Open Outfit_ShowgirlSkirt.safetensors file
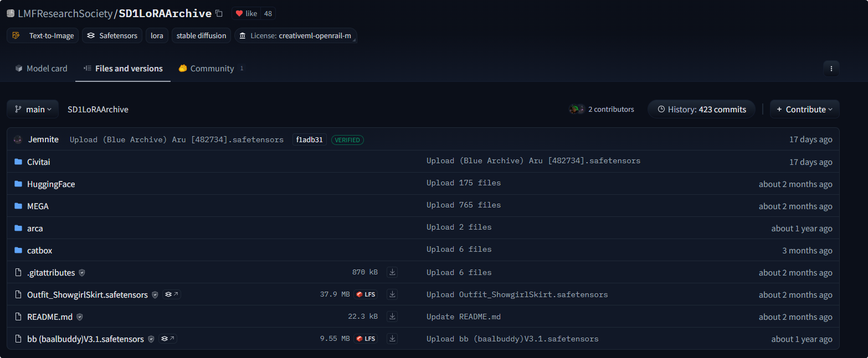 pyautogui.click(x=88, y=294)
